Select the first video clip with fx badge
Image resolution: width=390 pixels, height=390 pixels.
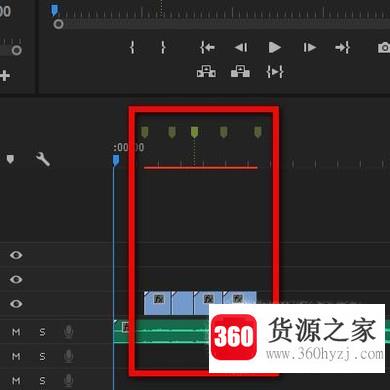pyautogui.click(x=157, y=303)
